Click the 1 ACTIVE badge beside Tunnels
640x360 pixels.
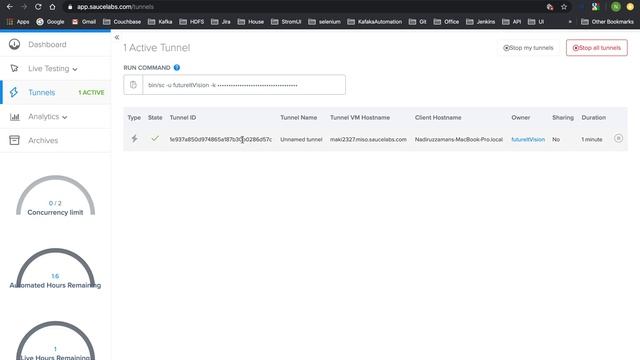pyautogui.click(x=91, y=93)
